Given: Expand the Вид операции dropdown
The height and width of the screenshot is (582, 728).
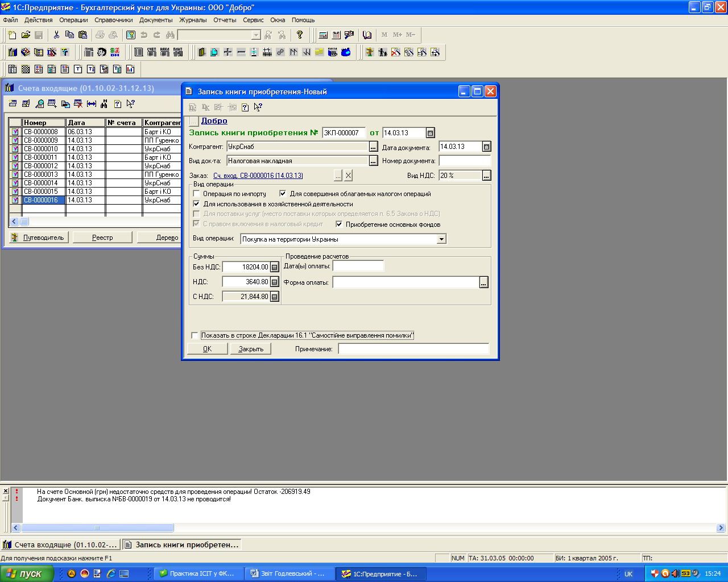Looking at the screenshot, I should [x=441, y=239].
